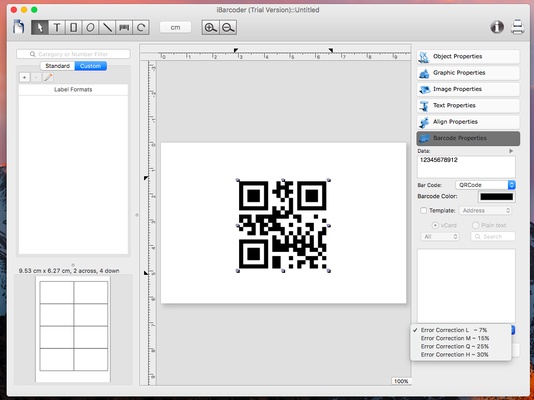Select the Plain text radio button
Image resolution: width=534 pixels, height=400 pixels.
coord(476,225)
